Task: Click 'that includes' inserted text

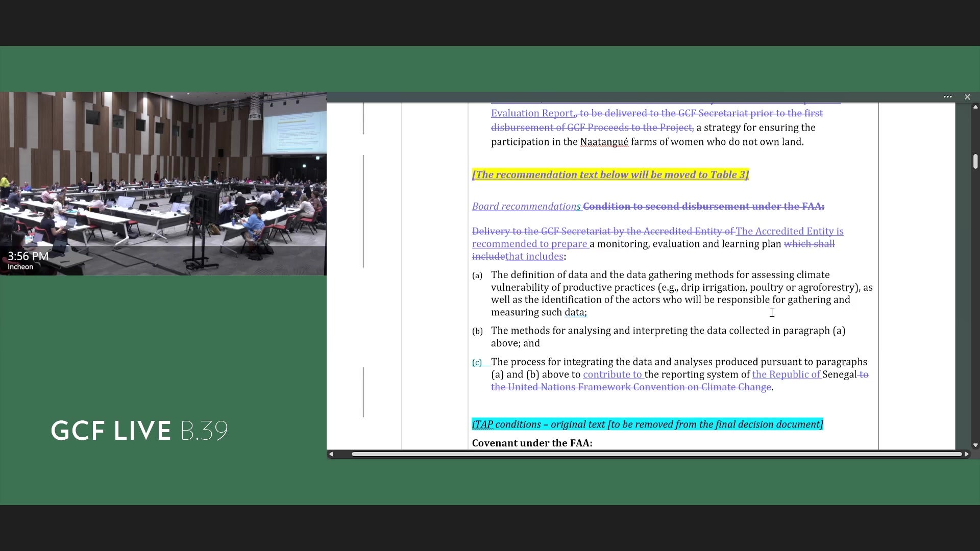Action: [x=534, y=257]
